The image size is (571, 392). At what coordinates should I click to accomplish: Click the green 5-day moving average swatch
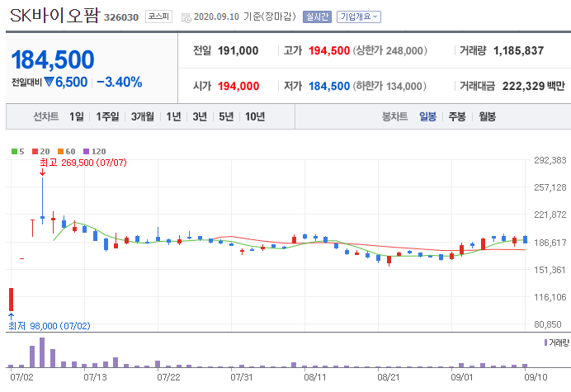click(x=14, y=152)
